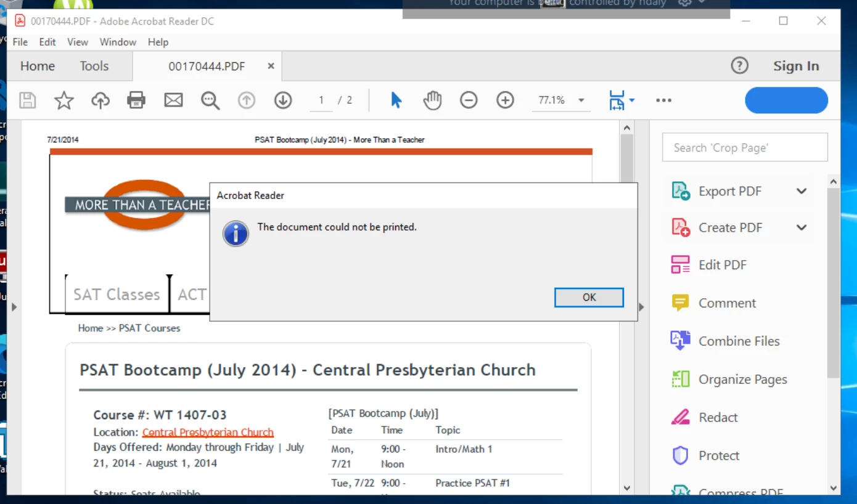Click 'The document could not be printed.' message
The image size is (857, 504).
[337, 227]
